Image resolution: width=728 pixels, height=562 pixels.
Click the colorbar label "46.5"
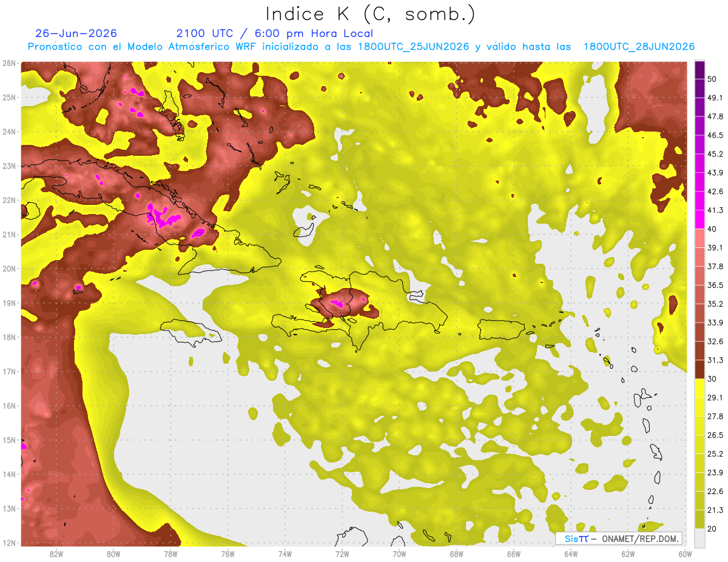click(715, 135)
